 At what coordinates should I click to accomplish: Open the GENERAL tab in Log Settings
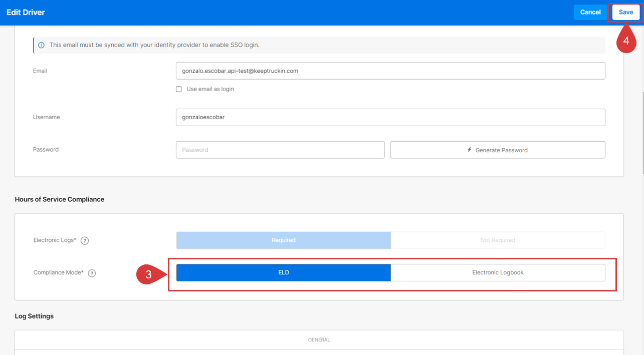(319, 340)
